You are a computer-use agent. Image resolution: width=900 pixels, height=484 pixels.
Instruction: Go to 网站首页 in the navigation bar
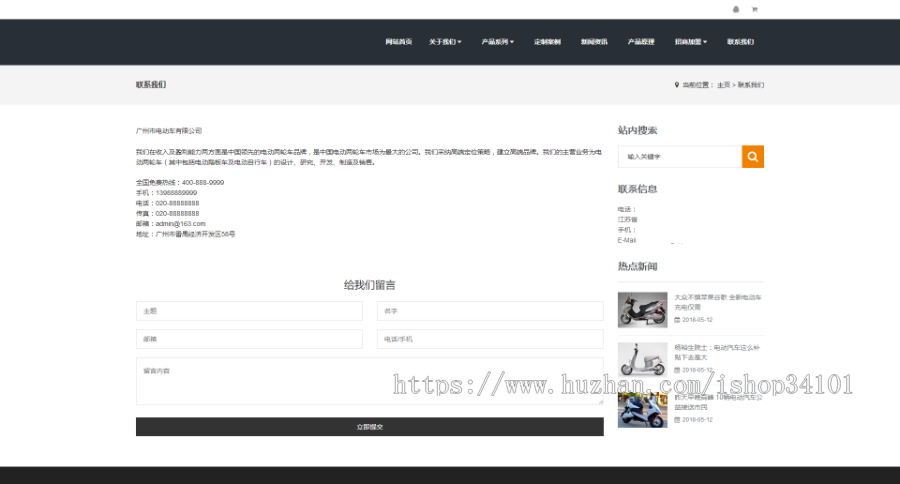(x=398, y=41)
